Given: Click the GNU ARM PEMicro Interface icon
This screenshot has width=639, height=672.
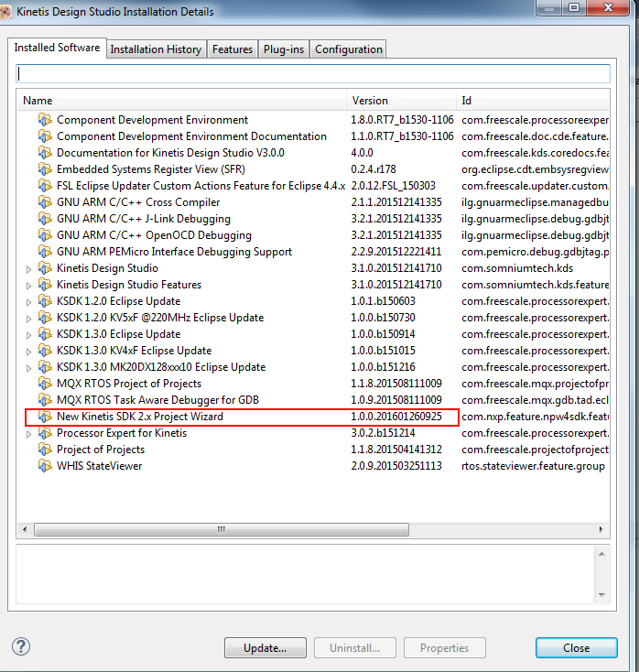Looking at the screenshot, I should 45,252.
